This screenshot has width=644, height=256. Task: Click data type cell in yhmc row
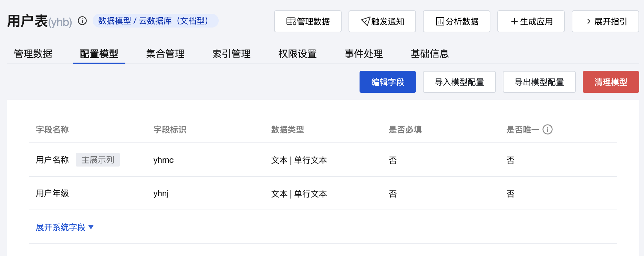299,160
